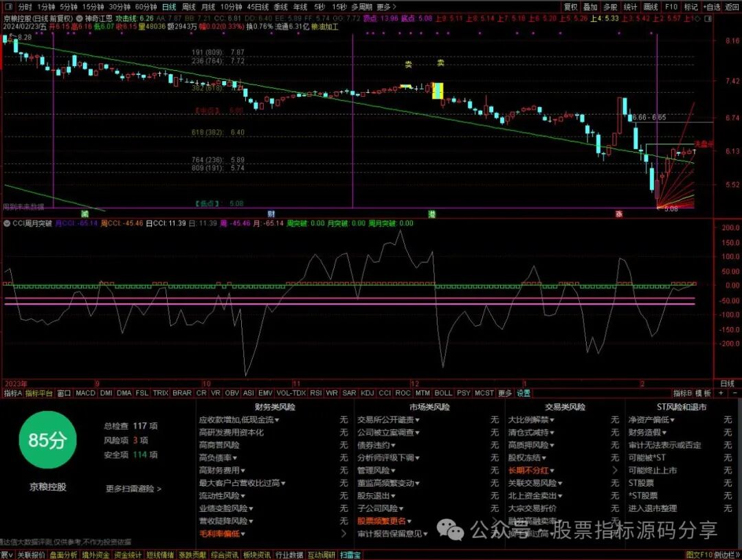This screenshot has width=742, height=560.
Task: Expand the 股票频繁更名 risk item
Action: click(x=385, y=521)
